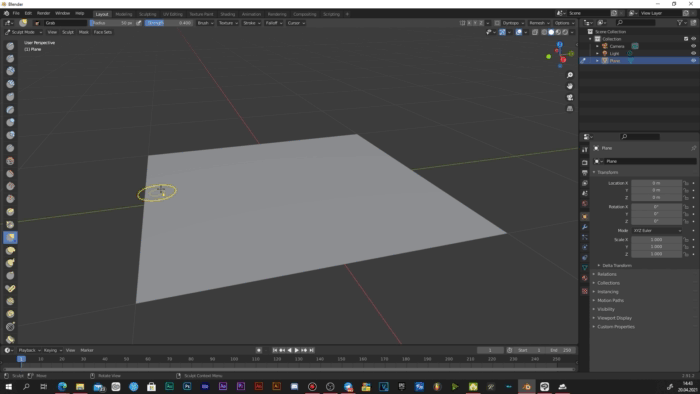Open Photoshop from the taskbar
700x394 pixels.
point(187,386)
